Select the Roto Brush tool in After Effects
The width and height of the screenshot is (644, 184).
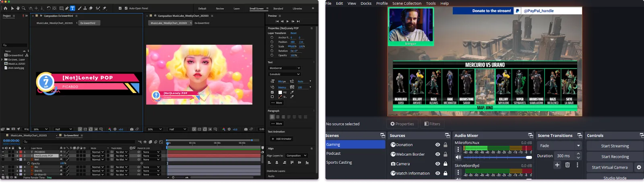click(98, 8)
